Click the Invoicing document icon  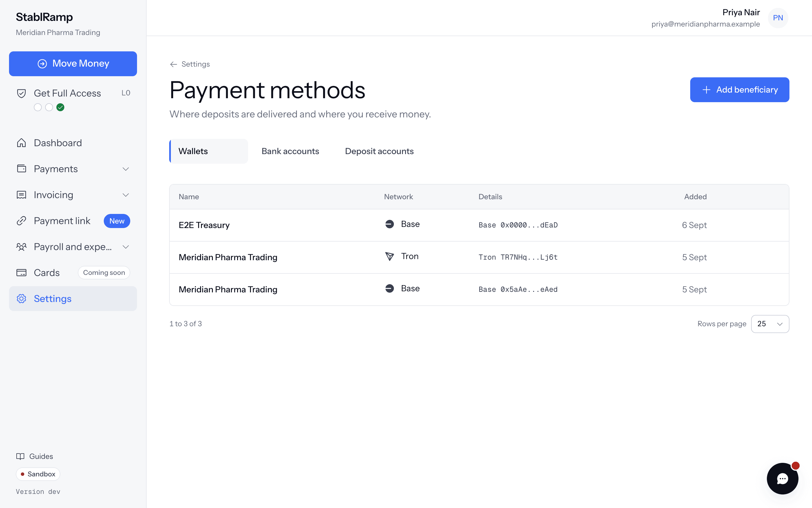pos(21,195)
